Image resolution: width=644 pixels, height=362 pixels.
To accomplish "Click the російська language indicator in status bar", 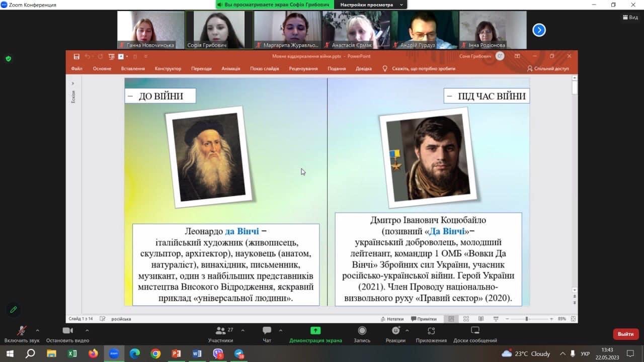I will pos(121,319).
